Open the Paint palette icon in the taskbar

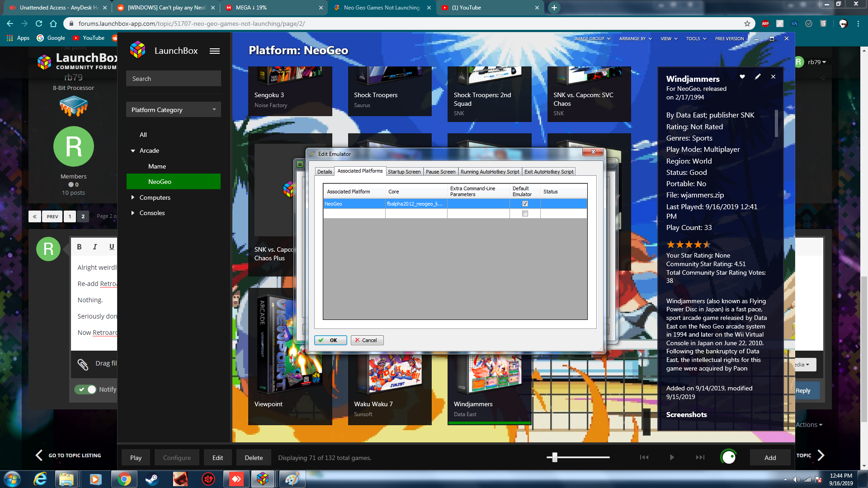(x=292, y=479)
